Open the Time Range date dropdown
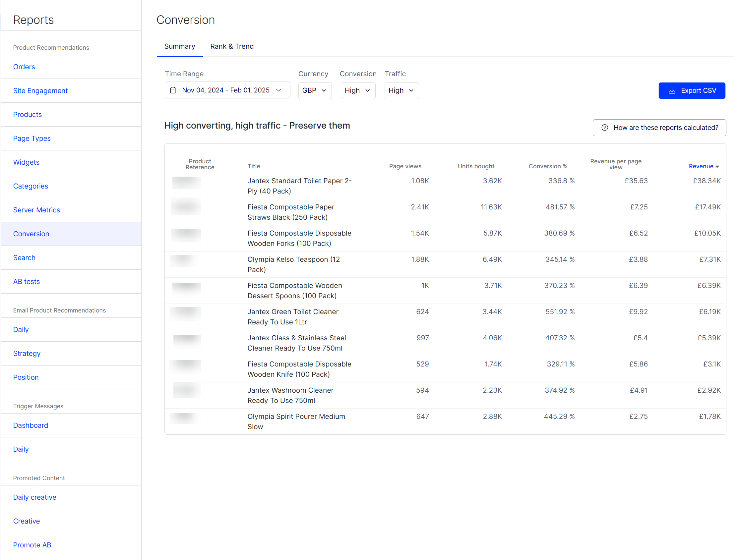 227,90
